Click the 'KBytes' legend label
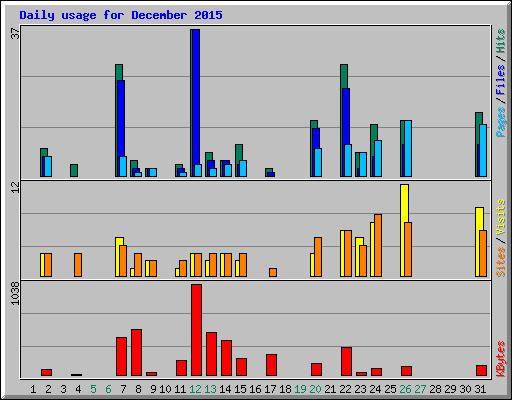The image size is (512, 400). [500, 359]
